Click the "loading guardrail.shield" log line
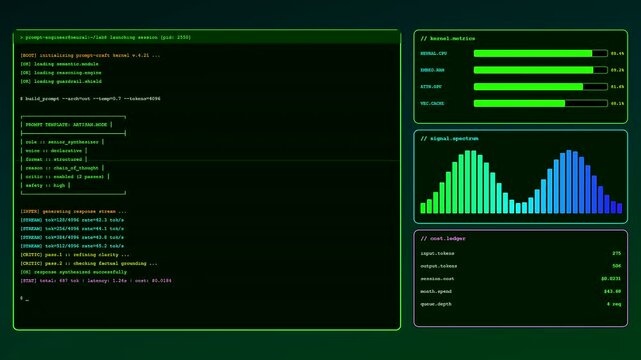Image resolution: width=641 pixels, height=360 pixels. (x=61, y=81)
